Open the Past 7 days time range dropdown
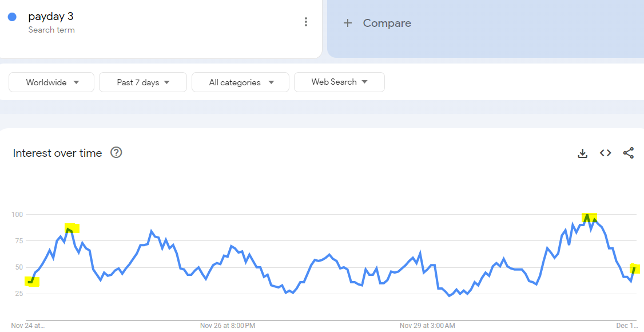Screen dimensions: 644x332 point(143,82)
